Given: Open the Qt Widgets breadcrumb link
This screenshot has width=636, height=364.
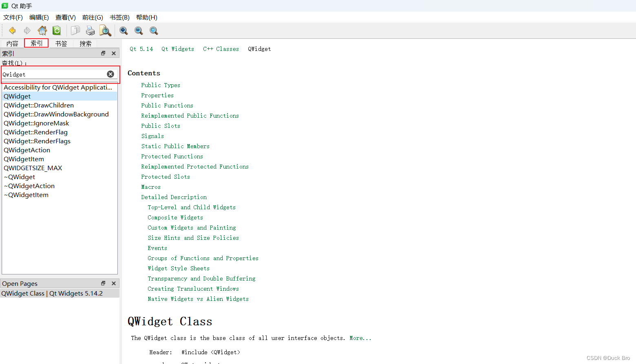Looking at the screenshot, I should tap(178, 49).
